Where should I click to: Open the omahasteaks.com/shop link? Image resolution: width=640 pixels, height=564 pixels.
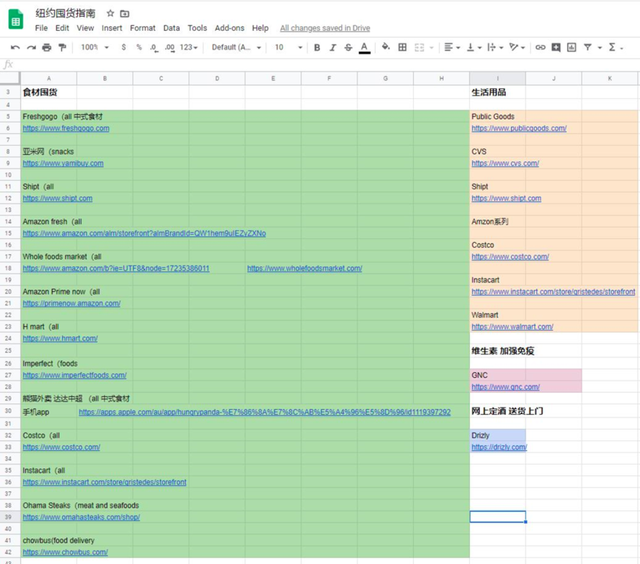click(x=81, y=517)
